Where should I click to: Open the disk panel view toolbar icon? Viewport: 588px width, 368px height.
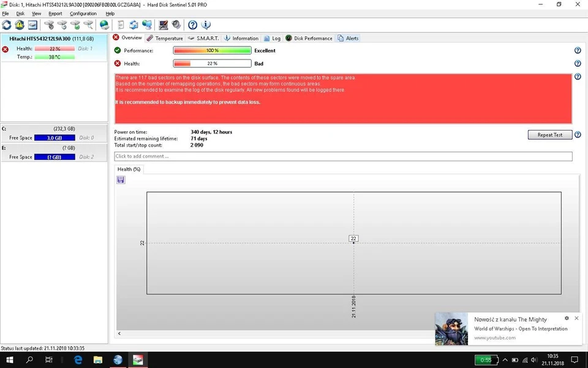(x=32, y=25)
